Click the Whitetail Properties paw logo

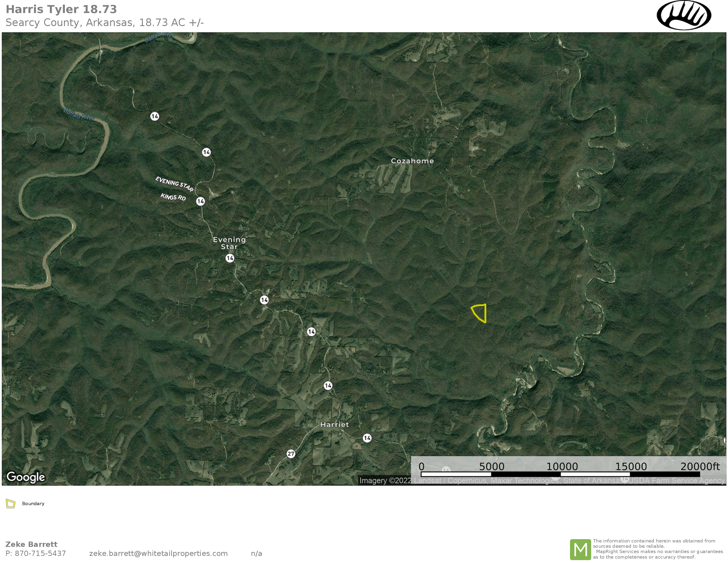(x=684, y=15)
